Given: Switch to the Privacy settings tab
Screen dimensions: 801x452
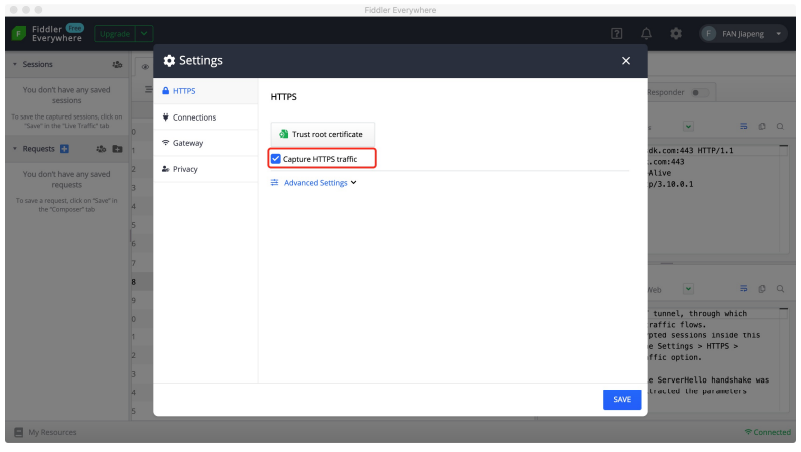Looking at the screenshot, I should pyautogui.click(x=185, y=169).
